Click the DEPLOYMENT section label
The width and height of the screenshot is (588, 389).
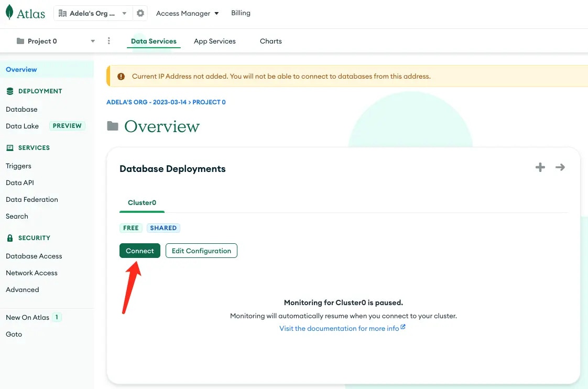pos(40,91)
